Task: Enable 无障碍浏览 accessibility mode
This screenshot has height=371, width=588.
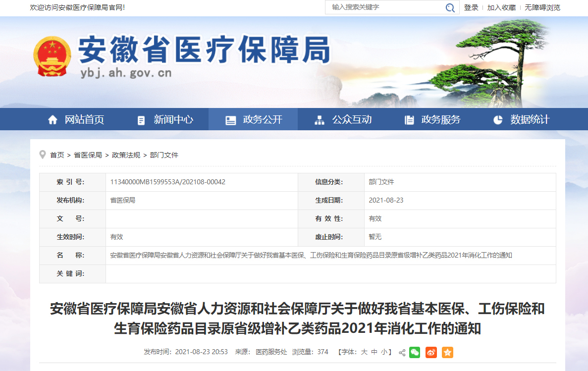Action: (542, 7)
